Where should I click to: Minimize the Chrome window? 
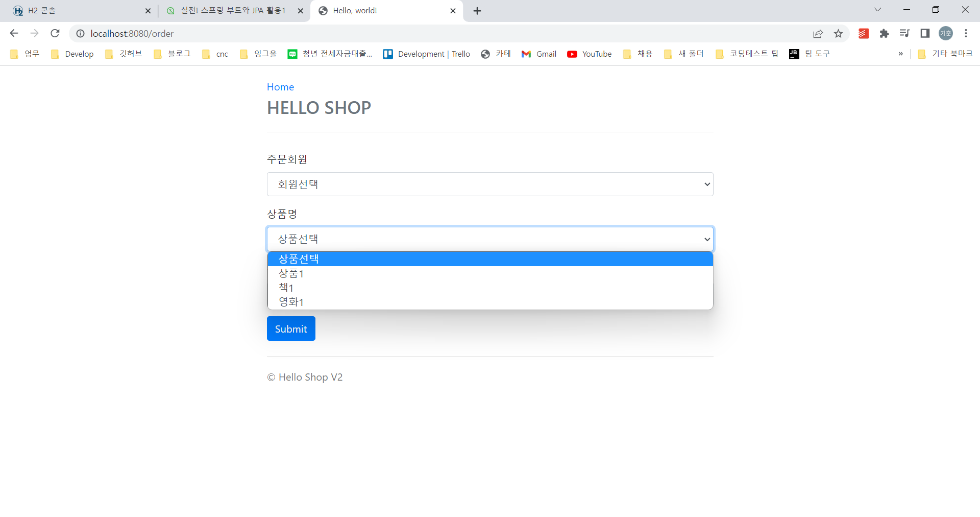[x=906, y=10]
